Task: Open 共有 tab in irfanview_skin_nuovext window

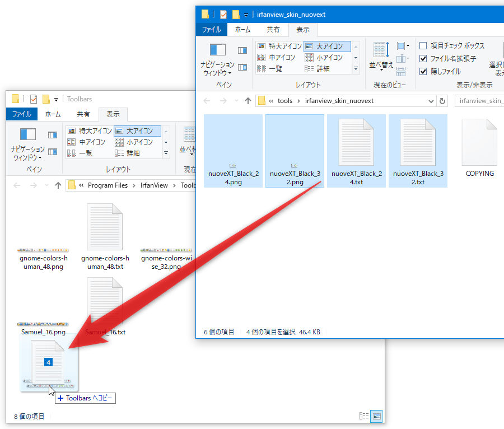Action: point(273,30)
